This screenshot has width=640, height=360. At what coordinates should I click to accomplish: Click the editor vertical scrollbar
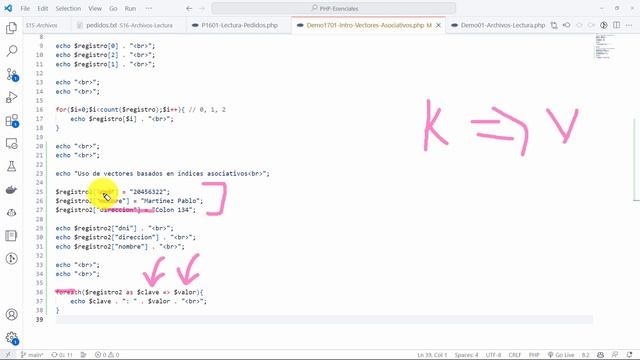point(636,159)
